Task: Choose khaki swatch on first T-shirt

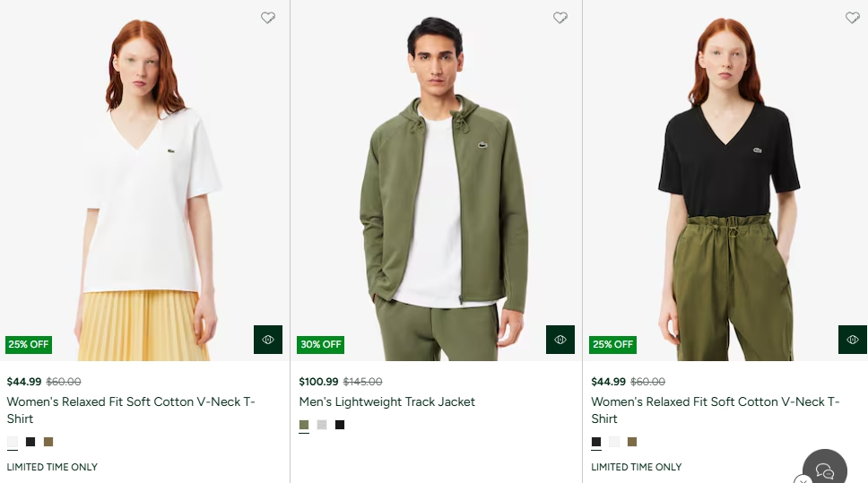Action: click(x=48, y=442)
